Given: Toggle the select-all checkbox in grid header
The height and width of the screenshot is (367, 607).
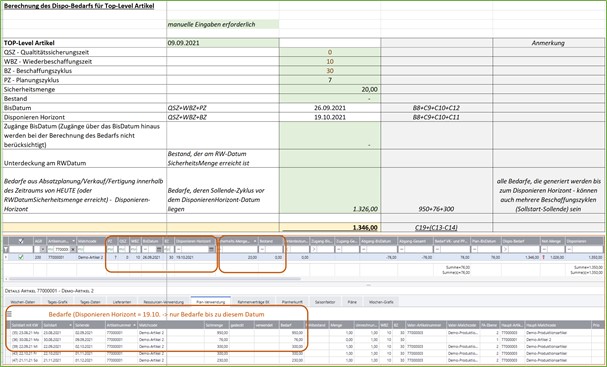Looking at the screenshot, I should [21, 241].
